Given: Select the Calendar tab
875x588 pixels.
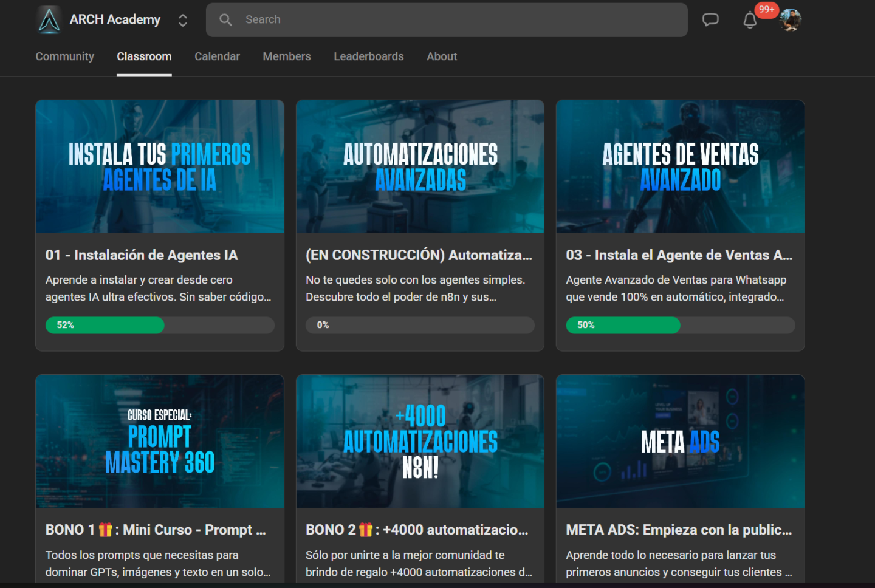Looking at the screenshot, I should 217,56.
